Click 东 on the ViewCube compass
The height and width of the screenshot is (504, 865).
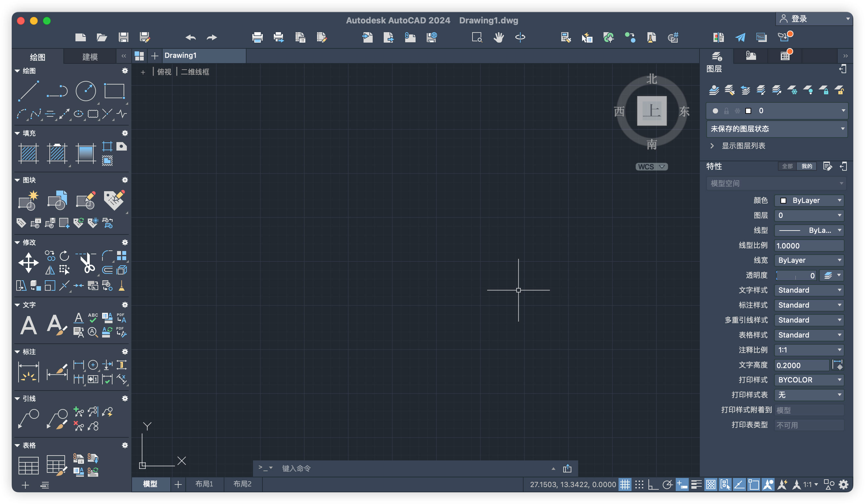coord(684,111)
